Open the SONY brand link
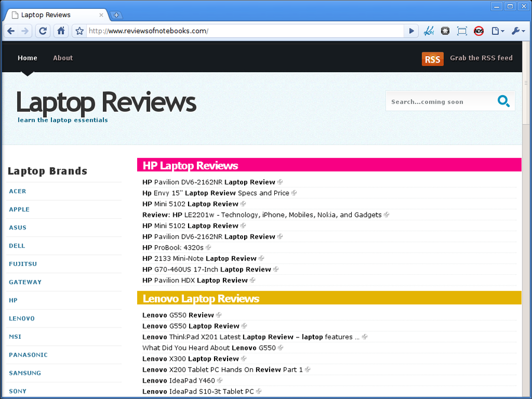The width and height of the screenshot is (532, 399). (x=18, y=391)
